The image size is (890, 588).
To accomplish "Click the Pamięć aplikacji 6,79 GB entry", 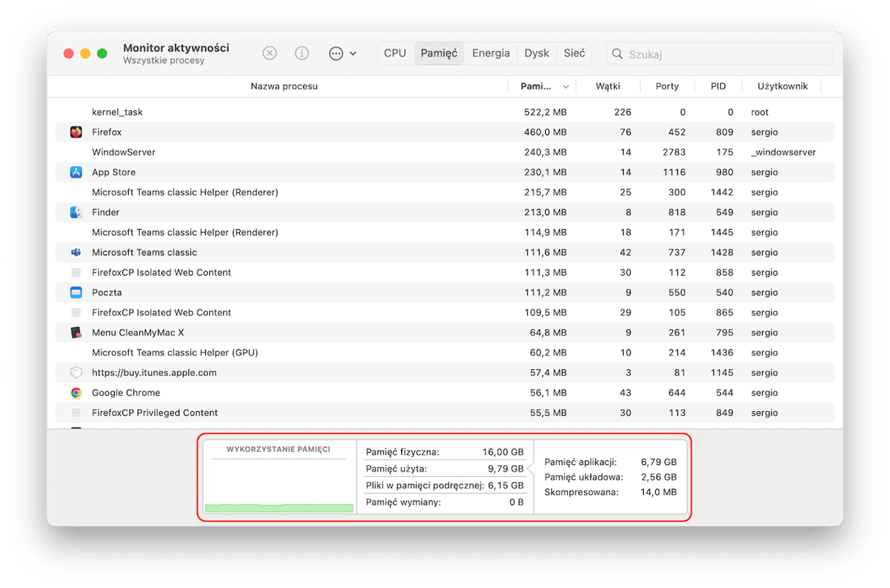I will click(x=610, y=462).
